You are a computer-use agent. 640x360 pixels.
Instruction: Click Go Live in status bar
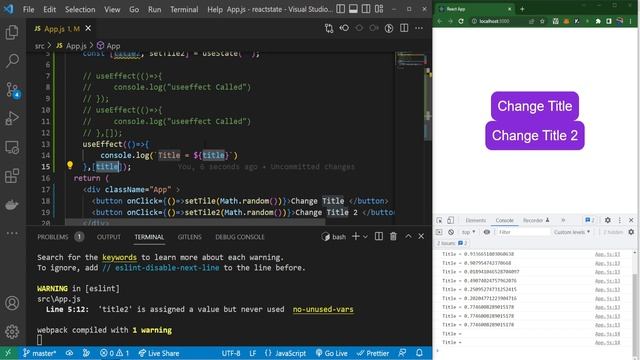[331, 353]
